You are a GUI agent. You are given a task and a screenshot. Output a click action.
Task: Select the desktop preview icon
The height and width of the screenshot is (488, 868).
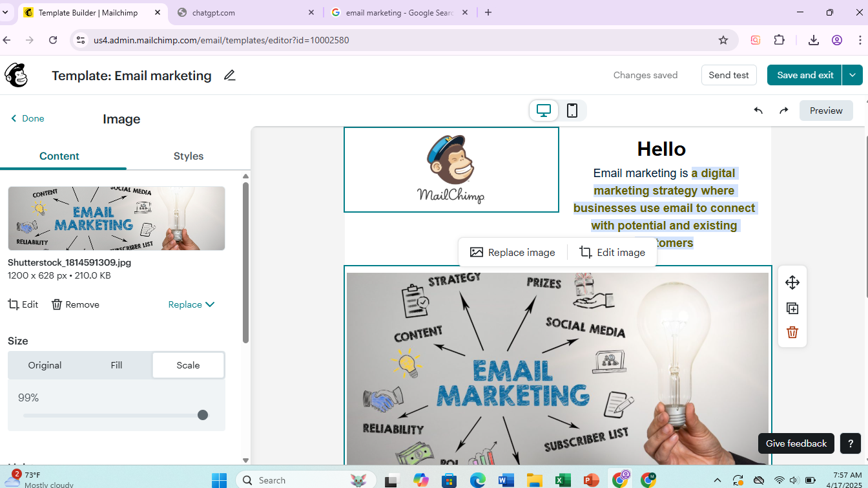click(x=543, y=111)
